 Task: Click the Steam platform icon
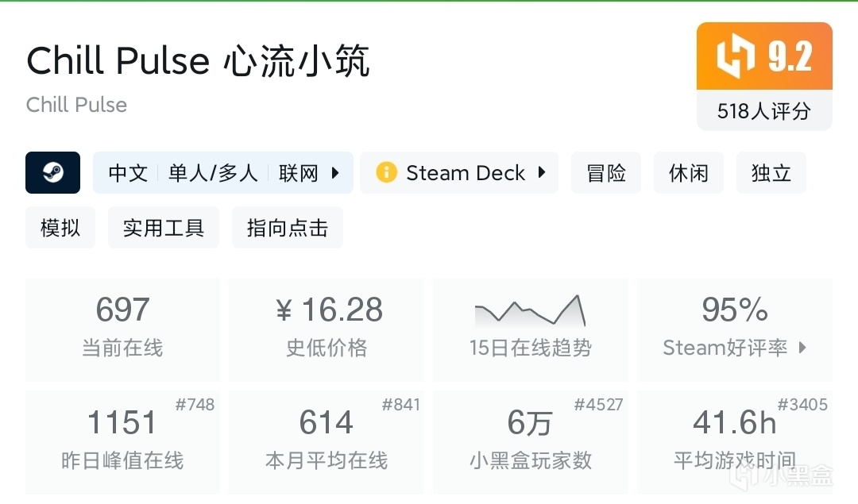52,173
